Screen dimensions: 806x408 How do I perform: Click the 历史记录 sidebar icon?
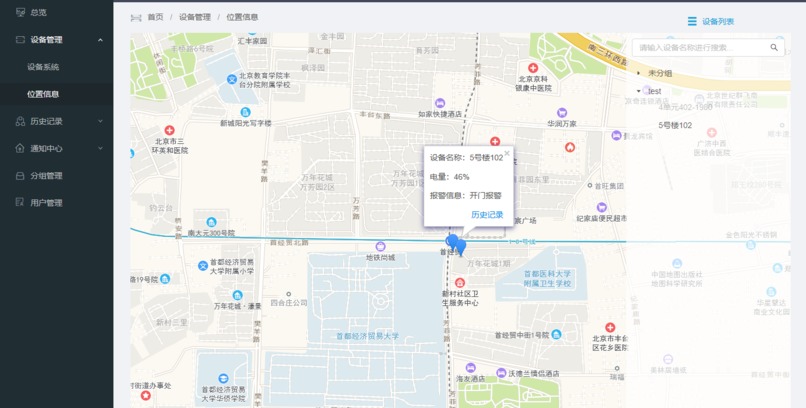[20, 121]
